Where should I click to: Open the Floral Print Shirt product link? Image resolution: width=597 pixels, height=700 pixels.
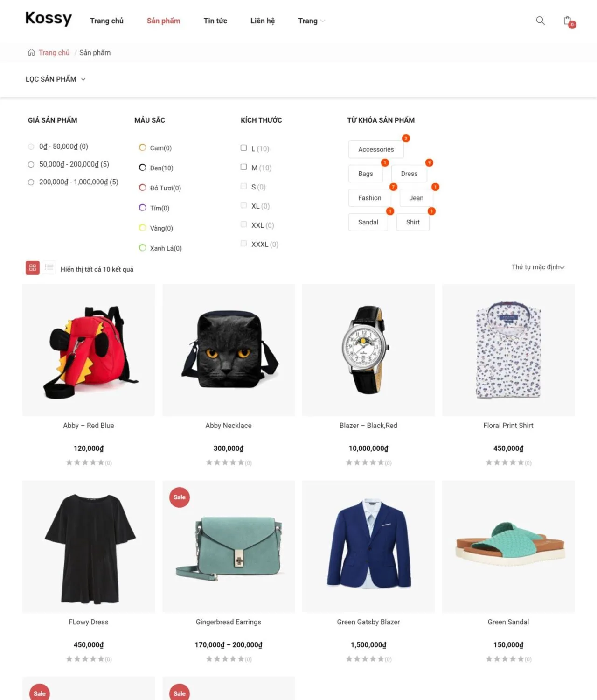508,426
